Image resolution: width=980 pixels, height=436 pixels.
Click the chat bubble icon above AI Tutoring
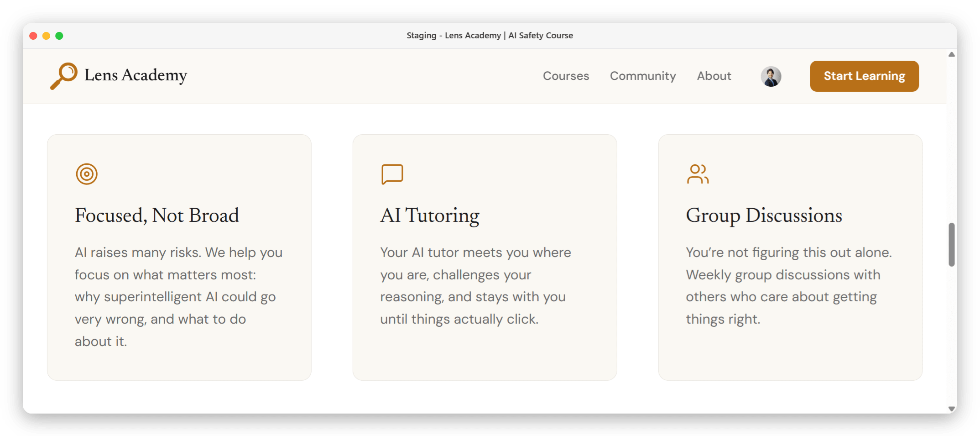pos(392,174)
